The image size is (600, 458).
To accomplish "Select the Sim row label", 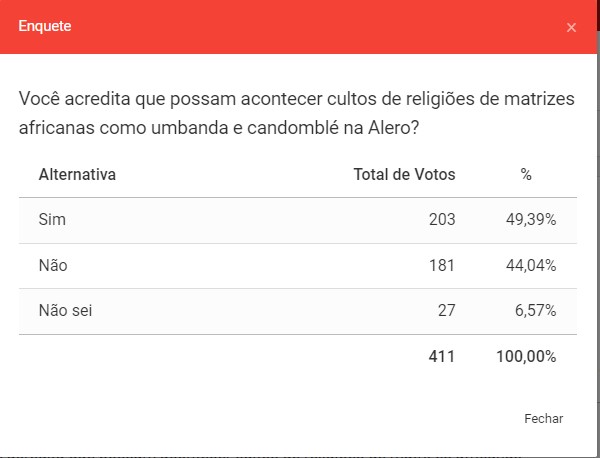I will pyautogui.click(x=51, y=219).
